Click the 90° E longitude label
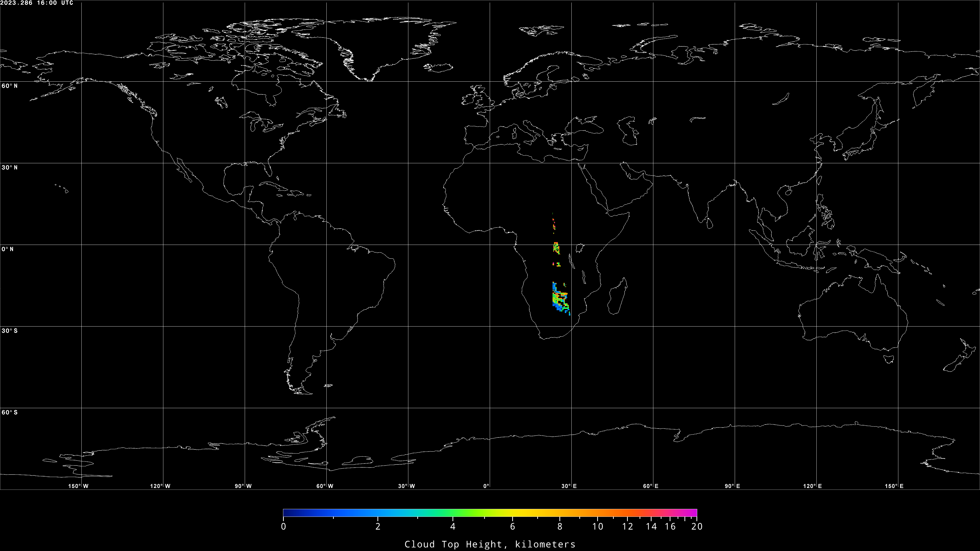The width and height of the screenshot is (980, 551). (732, 486)
